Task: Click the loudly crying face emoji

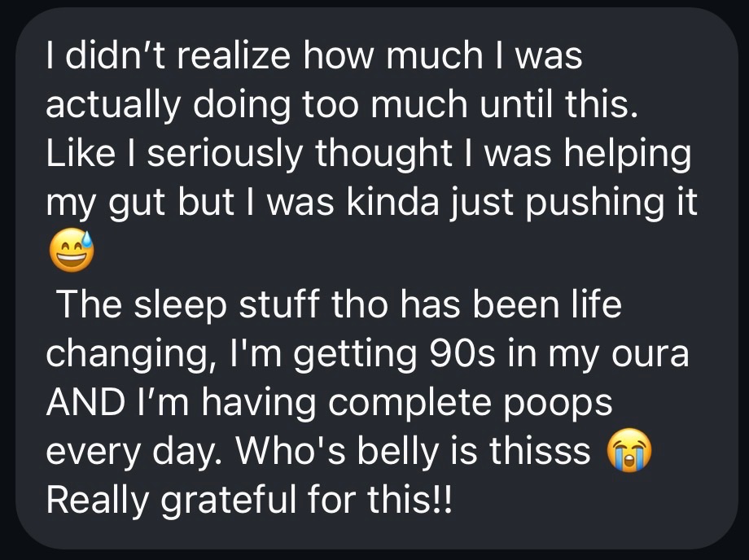Action: 629,450
